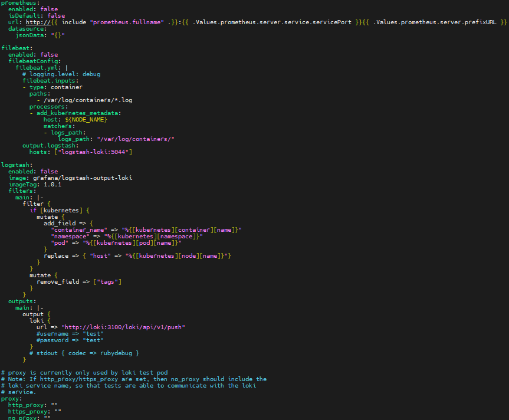This screenshot has width=509, height=420.
Task: Click the "output {" line
Action: pyautogui.click(x=37, y=314)
